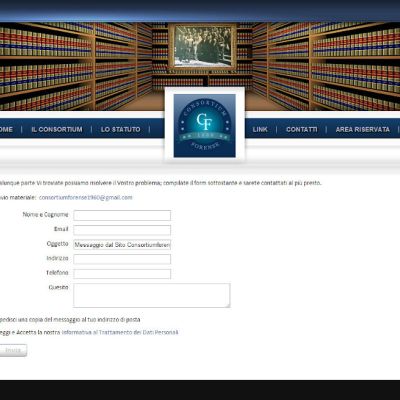Open AREA RISERVATA section

363,129
